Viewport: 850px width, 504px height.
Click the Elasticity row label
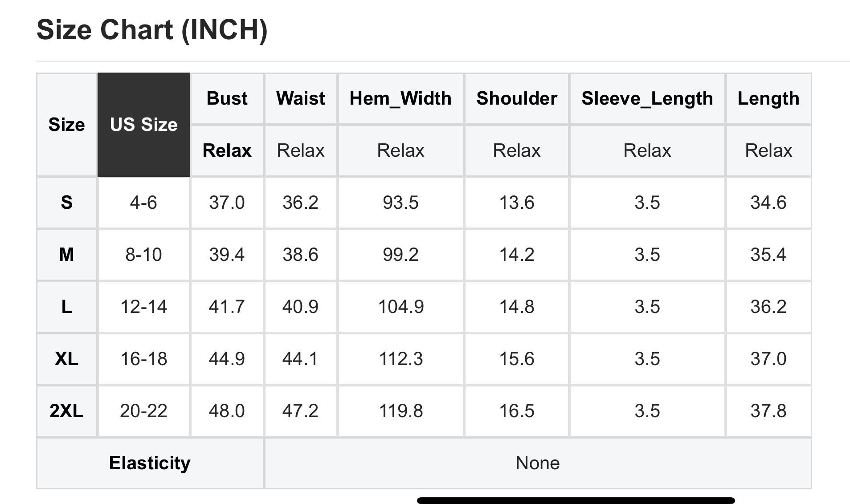150,463
